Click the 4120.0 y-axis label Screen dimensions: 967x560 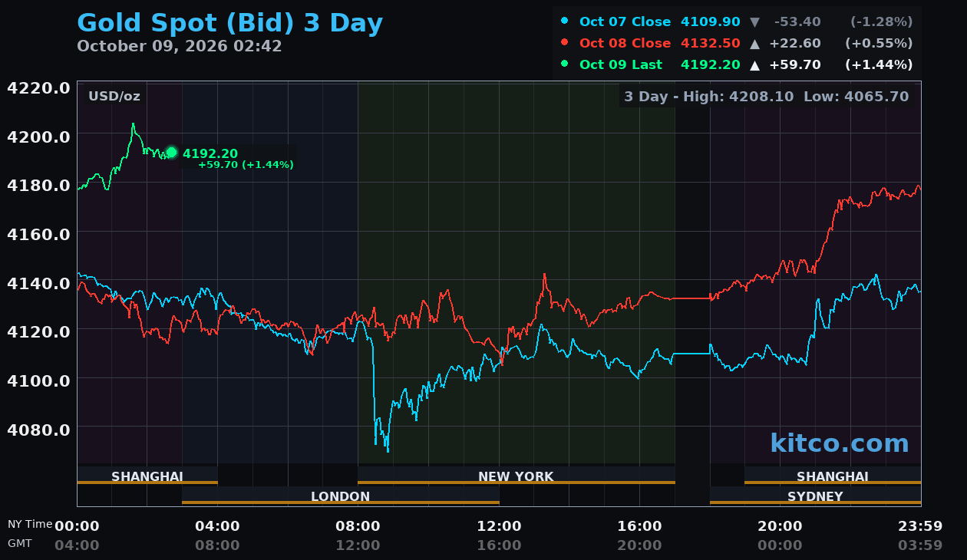38,331
